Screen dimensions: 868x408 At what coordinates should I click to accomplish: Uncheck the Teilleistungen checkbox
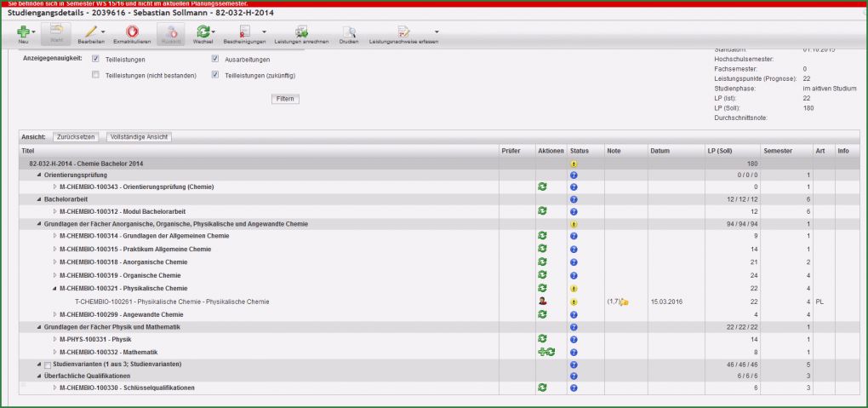(95, 60)
